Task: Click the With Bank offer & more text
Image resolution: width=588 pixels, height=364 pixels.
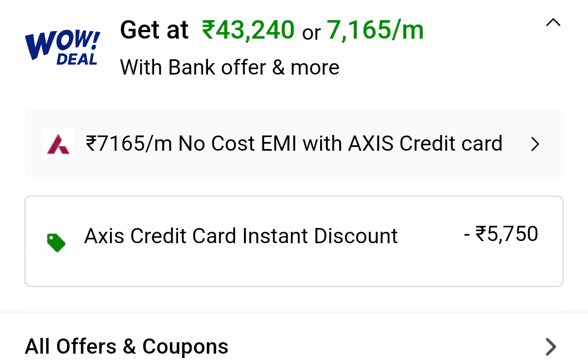Action: (x=229, y=67)
